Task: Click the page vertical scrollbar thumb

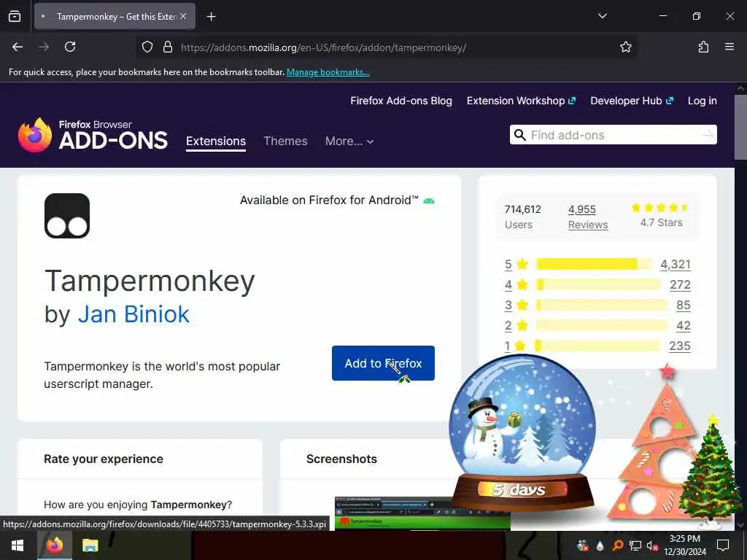Action: (740, 127)
